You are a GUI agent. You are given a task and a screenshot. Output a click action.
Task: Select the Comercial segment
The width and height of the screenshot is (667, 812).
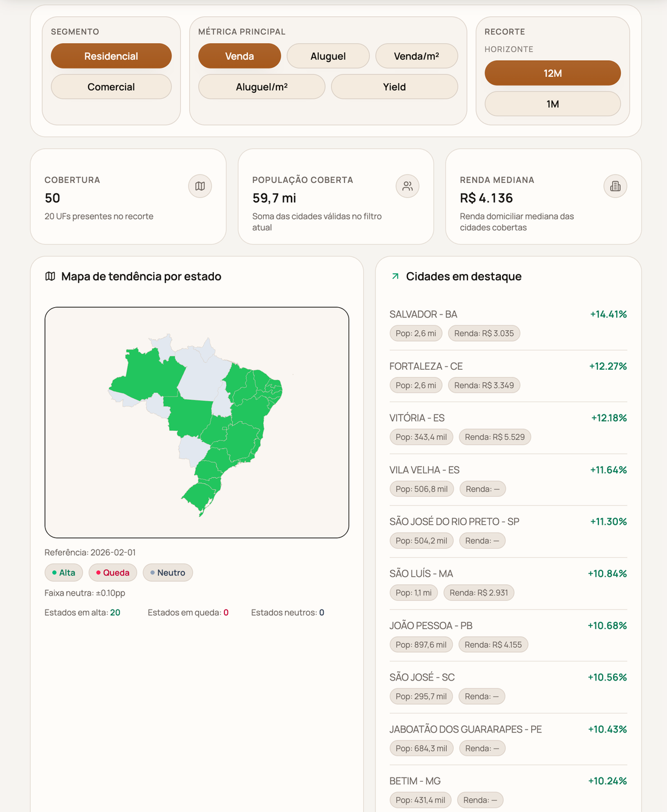coord(111,87)
